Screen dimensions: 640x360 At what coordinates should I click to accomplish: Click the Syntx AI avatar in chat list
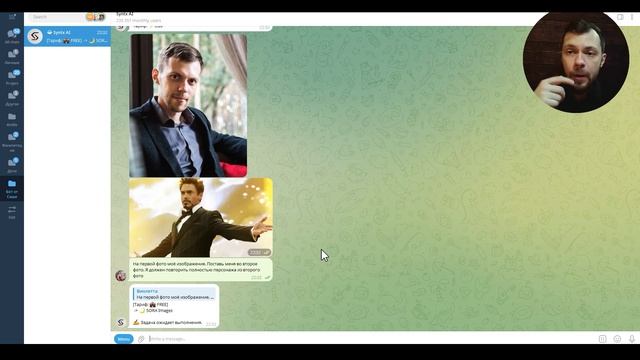35,36
